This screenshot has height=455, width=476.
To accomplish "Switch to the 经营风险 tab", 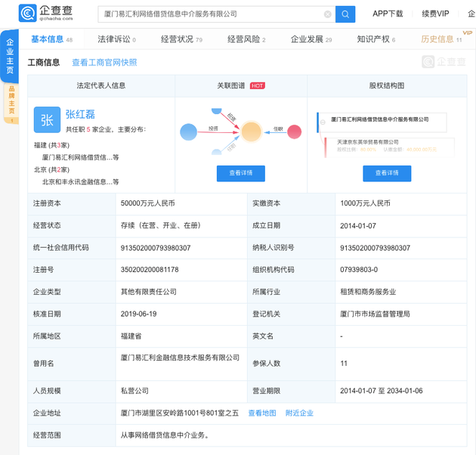I will (x=246, y=39).
